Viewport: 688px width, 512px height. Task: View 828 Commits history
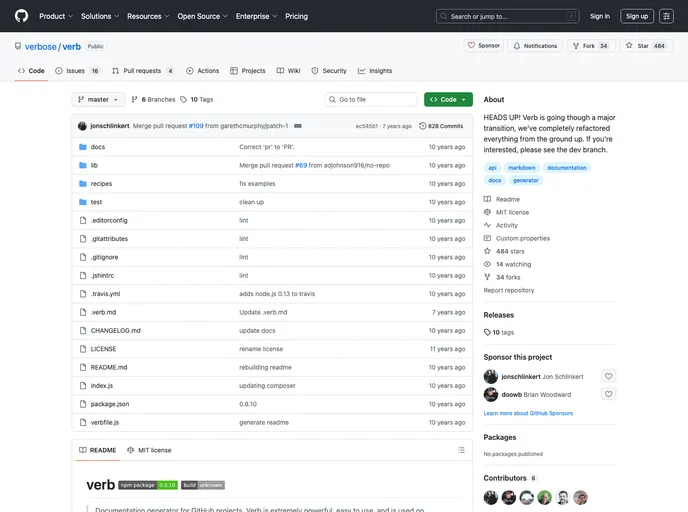[x=441, y=126]
